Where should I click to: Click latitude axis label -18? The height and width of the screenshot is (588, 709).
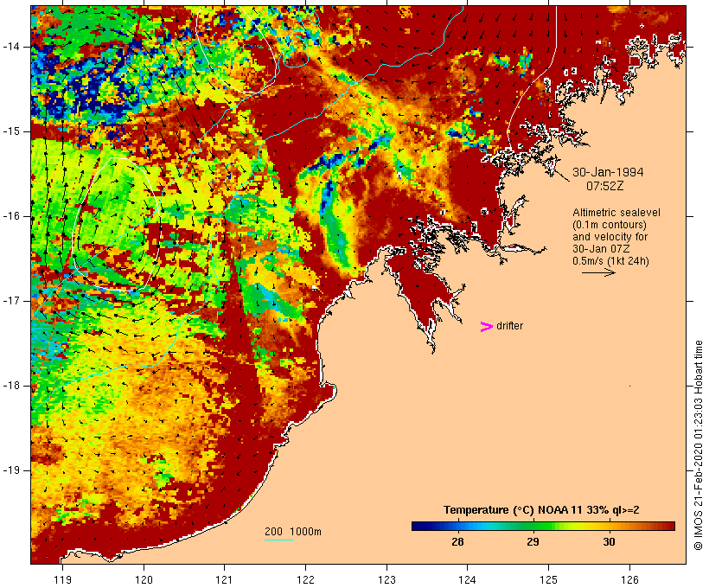(x=11, y=386)
